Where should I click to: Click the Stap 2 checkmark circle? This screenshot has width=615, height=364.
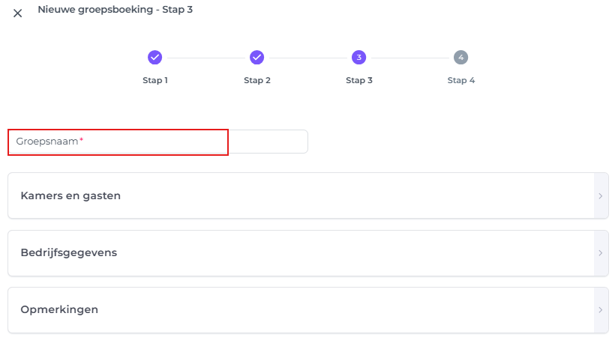[256, 57]
